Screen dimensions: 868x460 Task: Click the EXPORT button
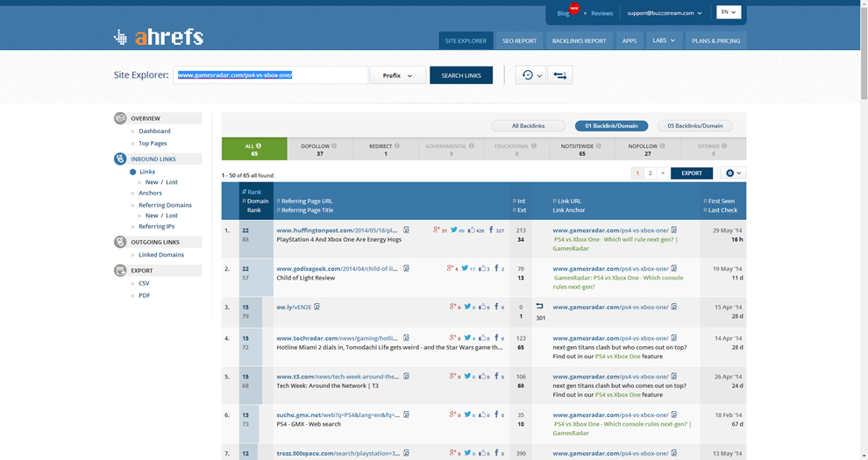(692, 173)
